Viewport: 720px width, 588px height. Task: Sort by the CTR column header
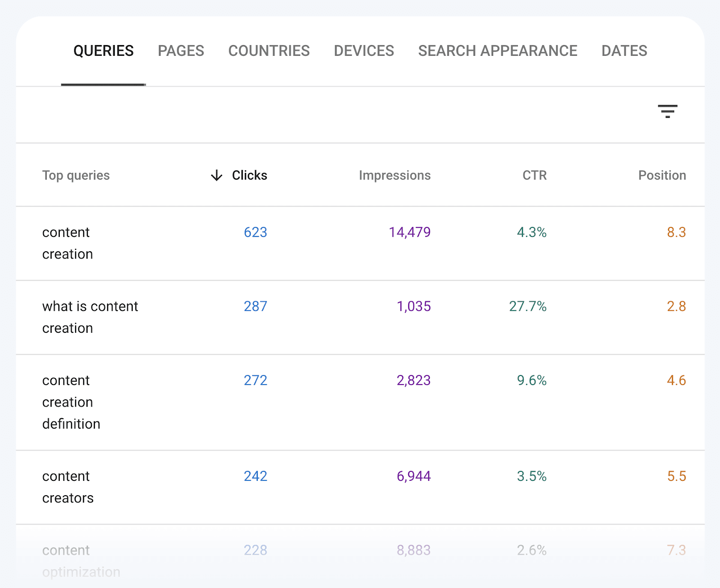pos(534,176)
